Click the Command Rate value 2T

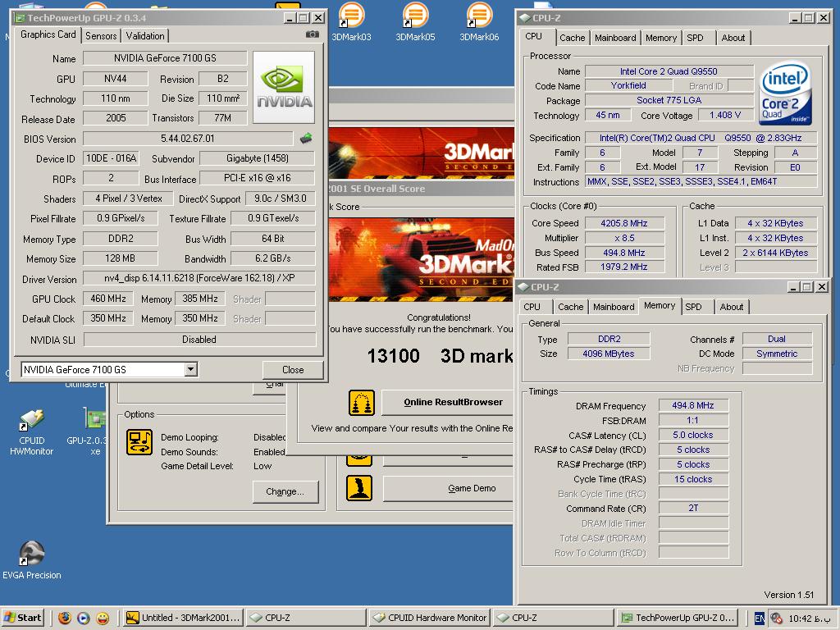[692, 508]
